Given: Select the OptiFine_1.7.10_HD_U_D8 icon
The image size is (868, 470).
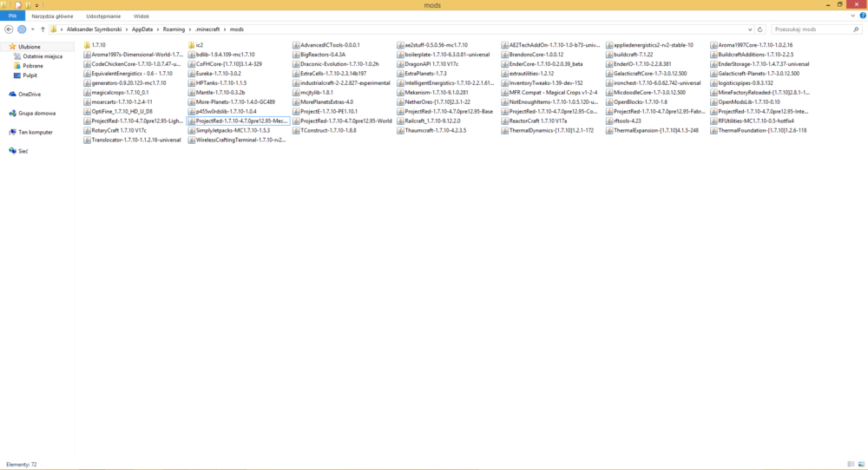Looking at the screenshot, I should click(x=87, y=111).
